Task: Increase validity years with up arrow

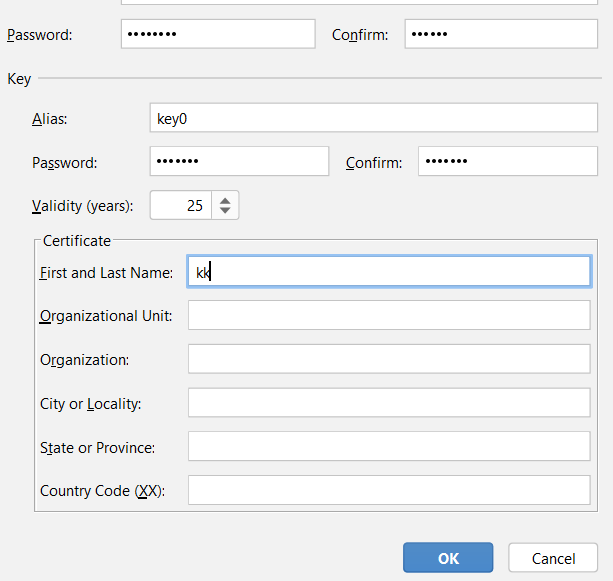Action: pyautogui.click(x=225, y=200)
